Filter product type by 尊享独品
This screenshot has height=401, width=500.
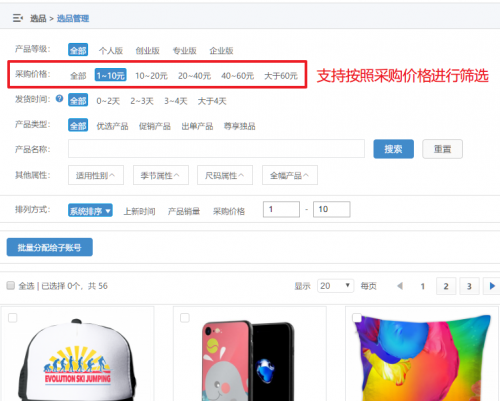(240, 126)
